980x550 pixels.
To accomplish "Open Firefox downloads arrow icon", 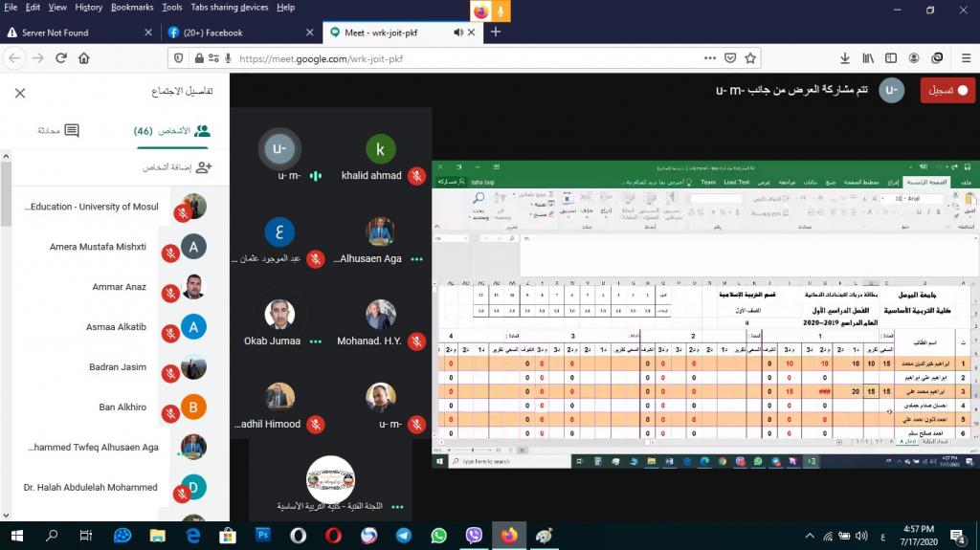I will [x=843, y=58].
